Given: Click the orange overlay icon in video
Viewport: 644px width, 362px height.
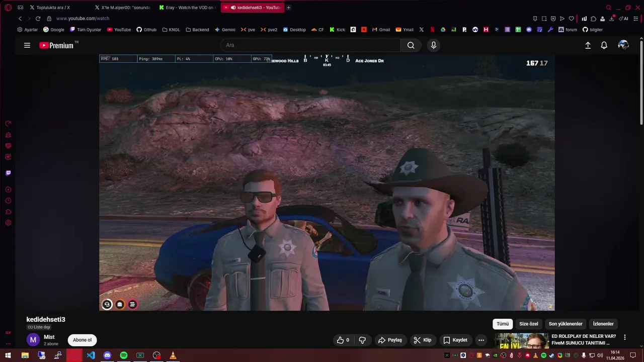Looking at the screenshot, I should click(120, 304).
